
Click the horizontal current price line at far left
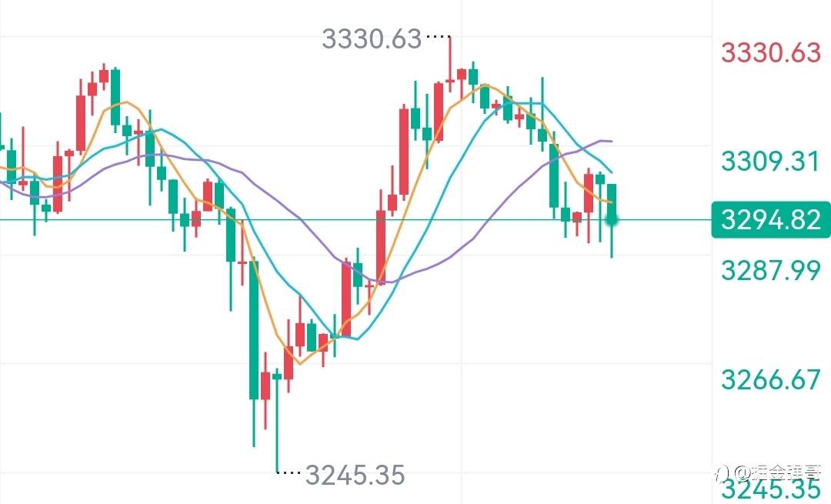coord(15,220)
